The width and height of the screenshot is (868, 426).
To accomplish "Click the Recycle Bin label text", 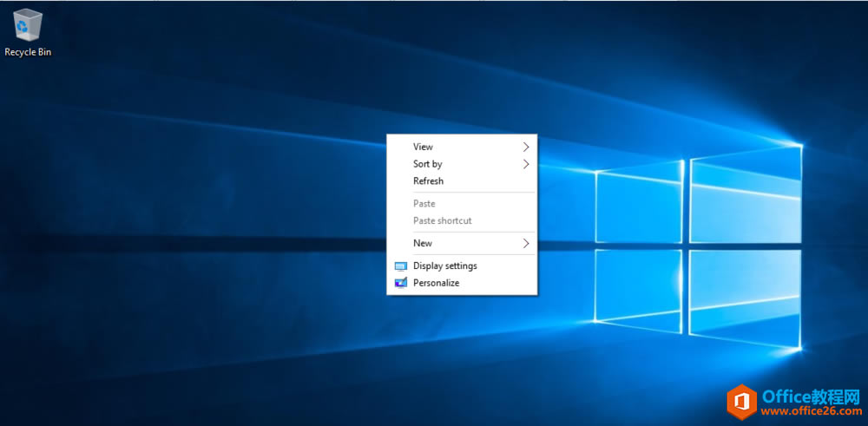I will tap(29, 52).
